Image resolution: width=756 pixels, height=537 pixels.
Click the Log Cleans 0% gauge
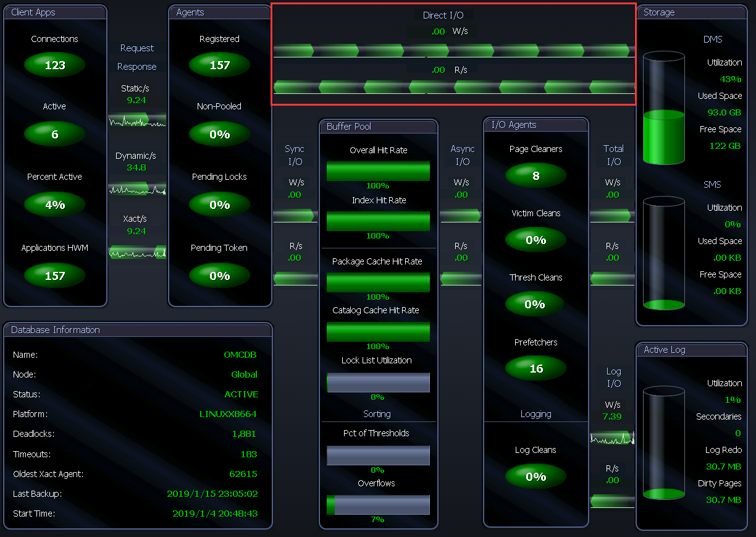click(x=536, y=476)
